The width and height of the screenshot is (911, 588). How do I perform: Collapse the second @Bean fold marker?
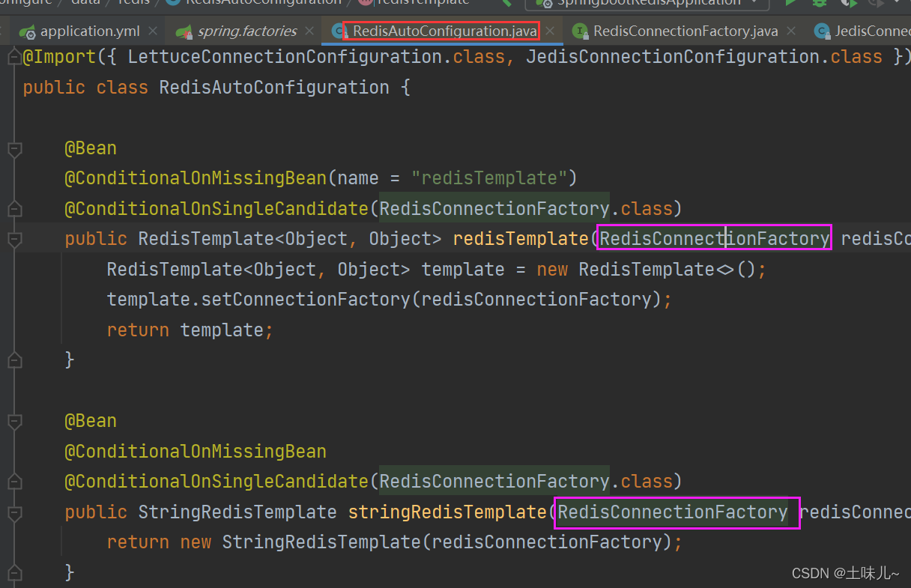coord(13,421)
